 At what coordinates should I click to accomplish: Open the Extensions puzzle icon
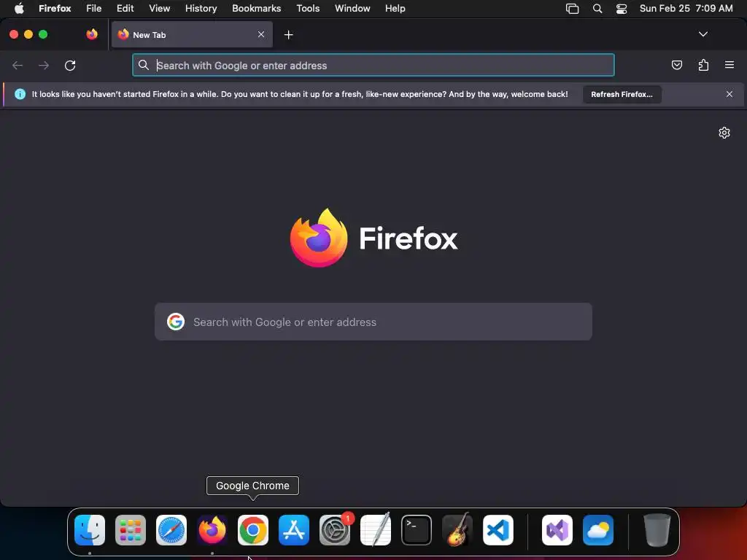[x=703, y=65]
